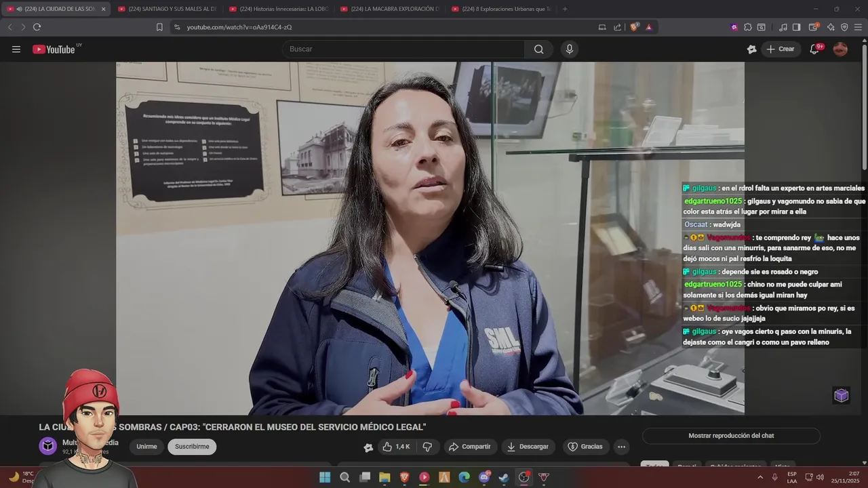Screen dimensions: 868x488
Task: Open the YouTube notifications bell
Action: point(814,49)
